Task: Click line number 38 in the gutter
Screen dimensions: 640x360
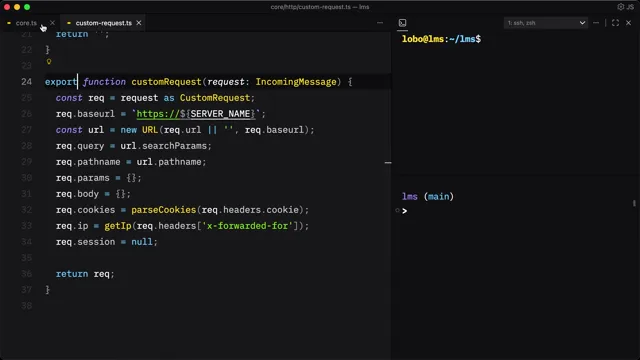Action: point(27,306)
